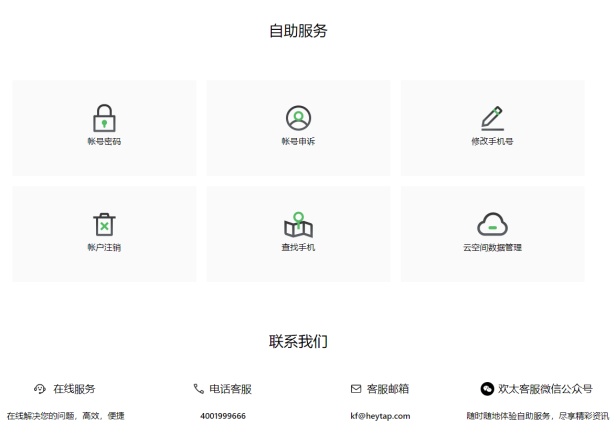Open the 帐户注销 text label
The width and height of the screenshot is (616, 434).
[x=104, y=247]
